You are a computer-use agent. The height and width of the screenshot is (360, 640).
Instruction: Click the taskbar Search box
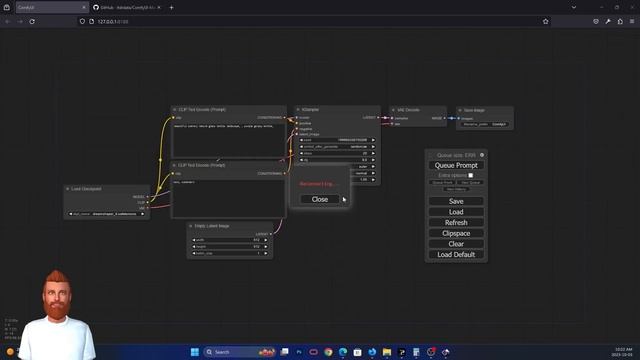[x=239, y=352]
